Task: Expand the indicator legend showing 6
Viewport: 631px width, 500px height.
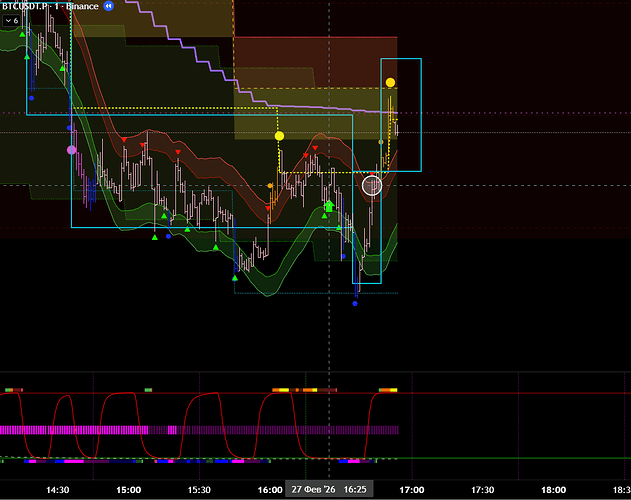Action: (x=12, y=20)
